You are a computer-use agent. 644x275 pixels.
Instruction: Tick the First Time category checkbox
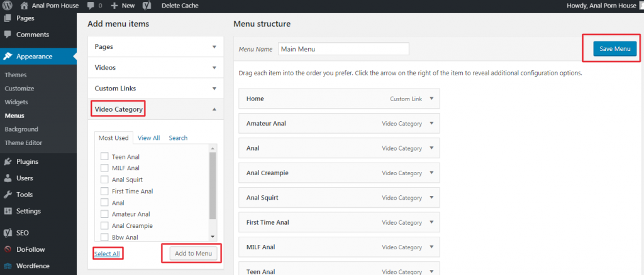tap(104, 191)
